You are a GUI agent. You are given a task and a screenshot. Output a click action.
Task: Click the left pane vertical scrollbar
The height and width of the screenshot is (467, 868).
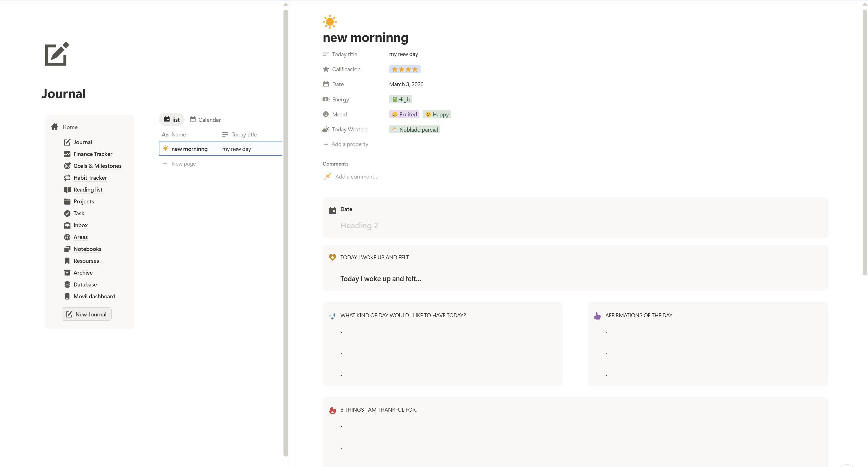click(285, 233)
